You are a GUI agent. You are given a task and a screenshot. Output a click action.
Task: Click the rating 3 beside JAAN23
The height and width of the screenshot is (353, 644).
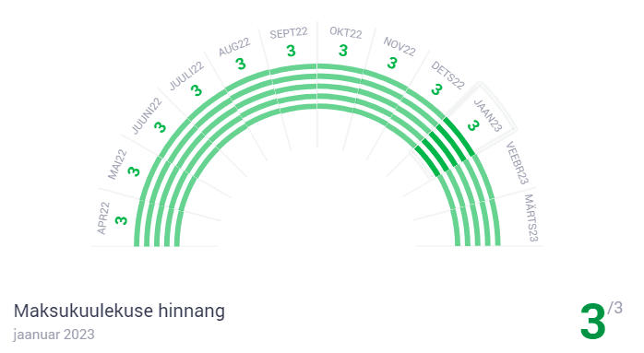[x=473, y=125]
